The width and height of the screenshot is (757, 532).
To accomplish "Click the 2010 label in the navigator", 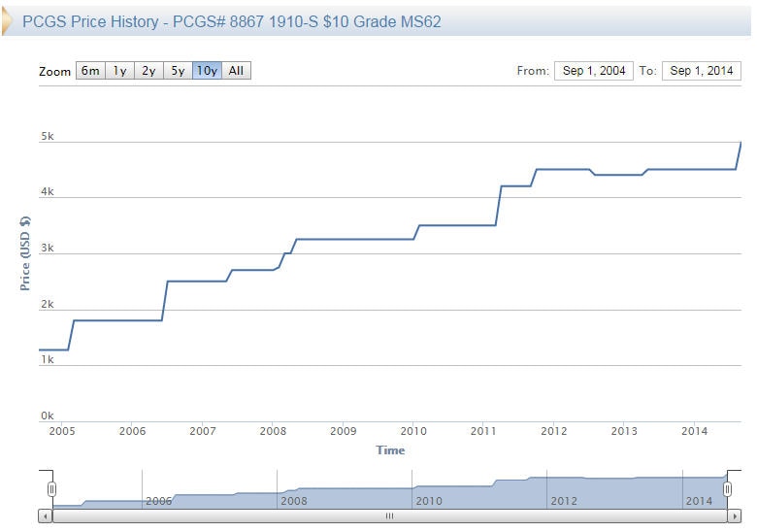I will [428, 501].
